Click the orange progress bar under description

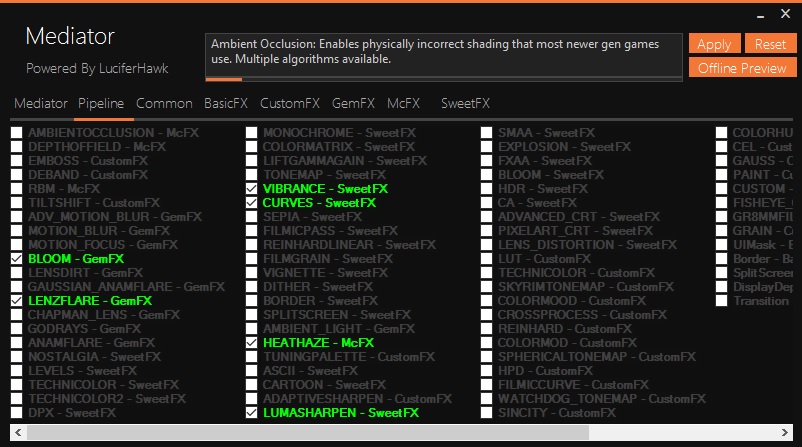point(224,79)
